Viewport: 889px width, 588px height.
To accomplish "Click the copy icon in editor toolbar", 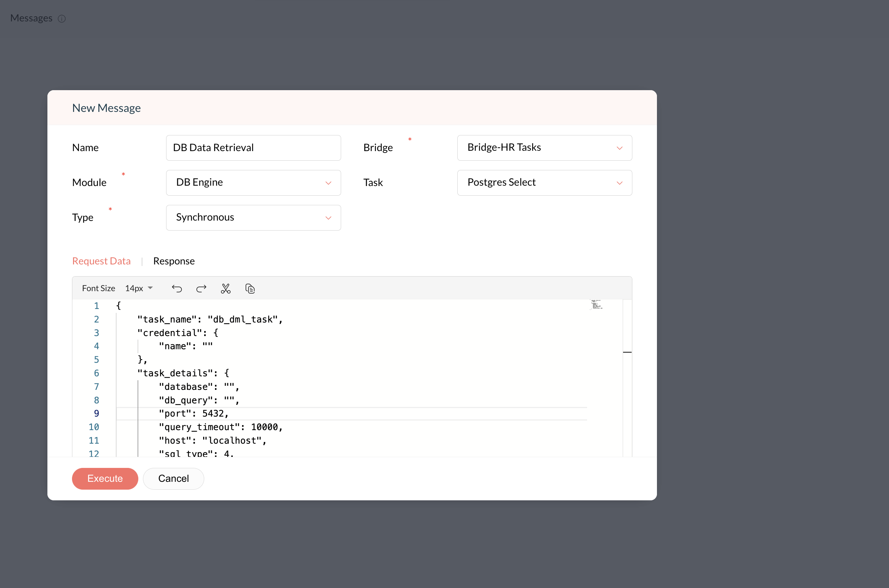I will 250,288.
